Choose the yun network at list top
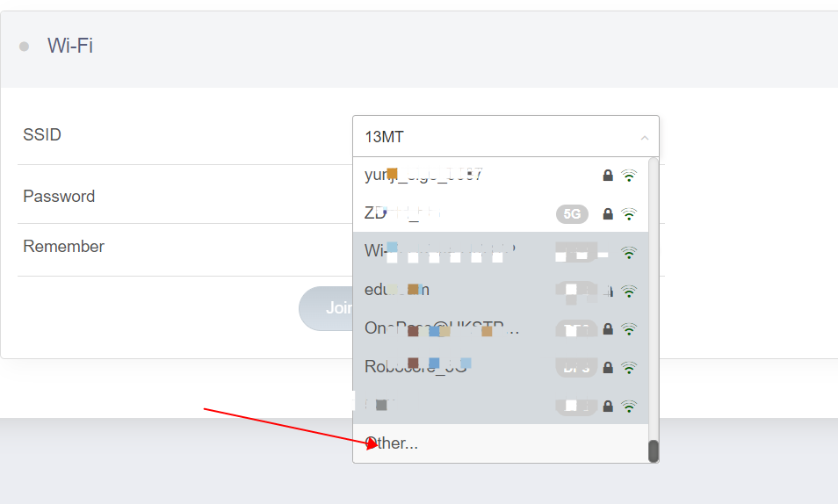 click(x=423, y=175)
